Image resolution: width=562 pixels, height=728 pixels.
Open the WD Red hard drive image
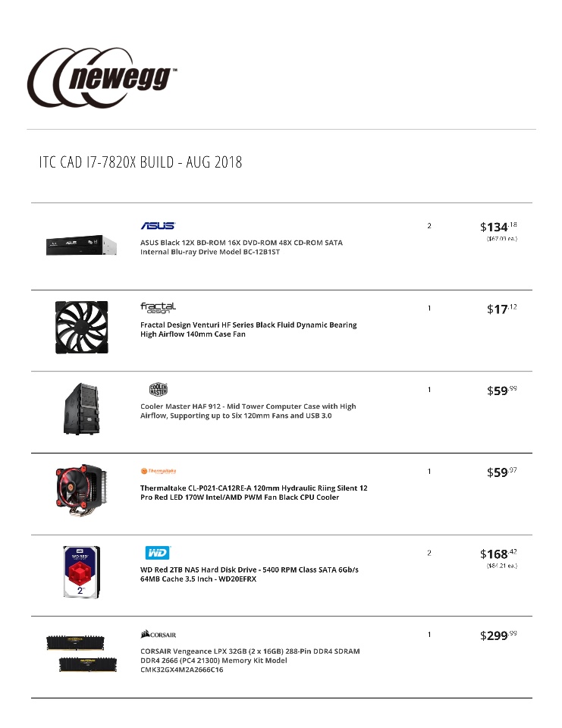click(81, 572)
